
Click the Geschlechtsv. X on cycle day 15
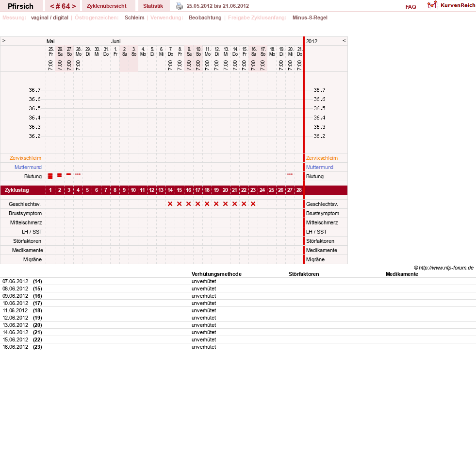coord(180,204)
